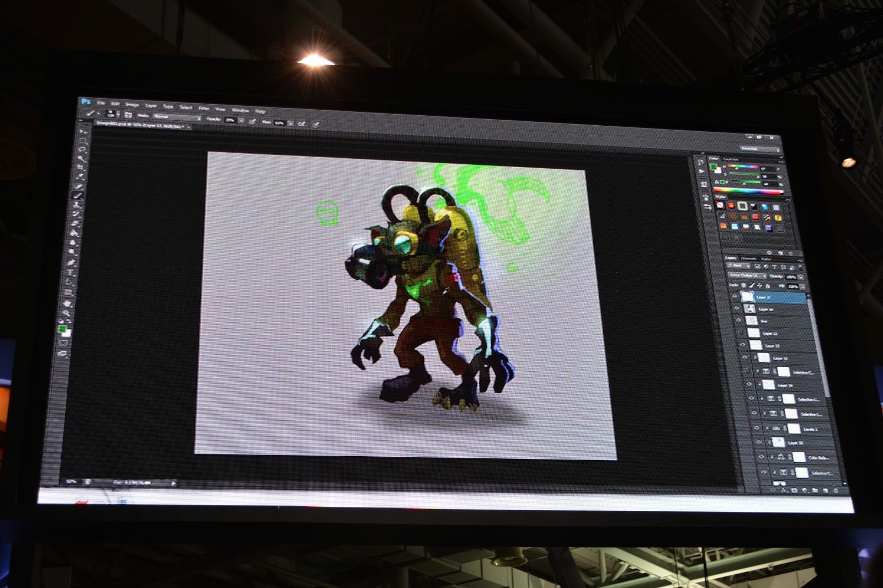Open the Essentials workspace switcher
The image size is (883, 588).
(x=760, y=149)
